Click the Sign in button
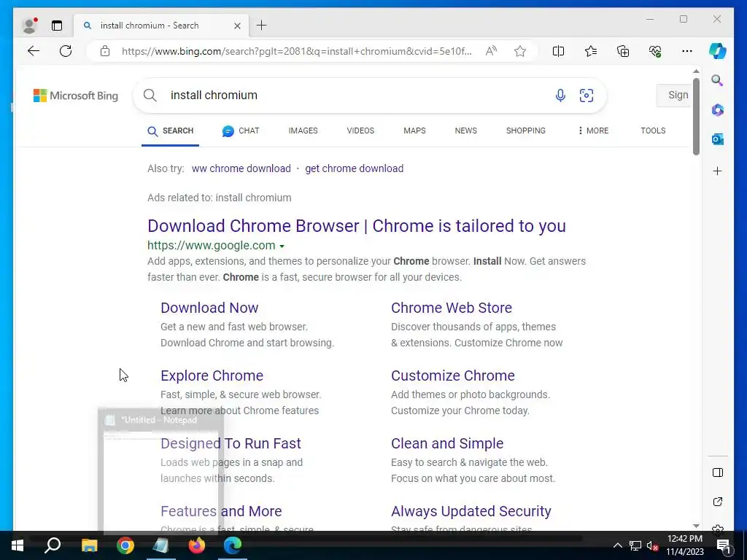 pos(674,96)
